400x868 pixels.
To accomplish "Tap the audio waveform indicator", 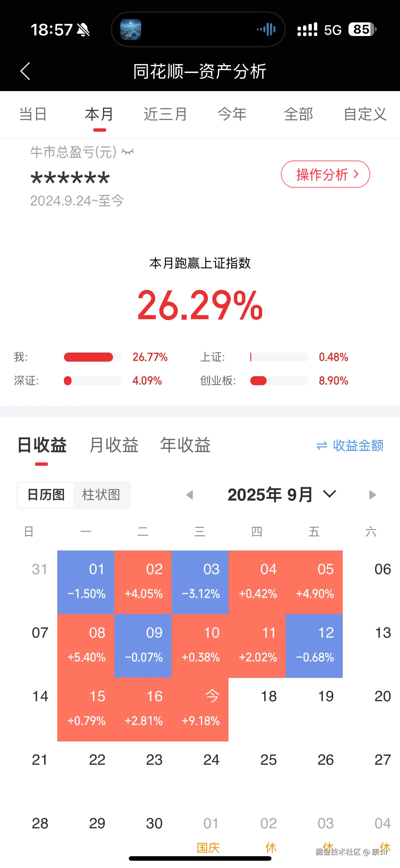I will (x=266, y=30).
